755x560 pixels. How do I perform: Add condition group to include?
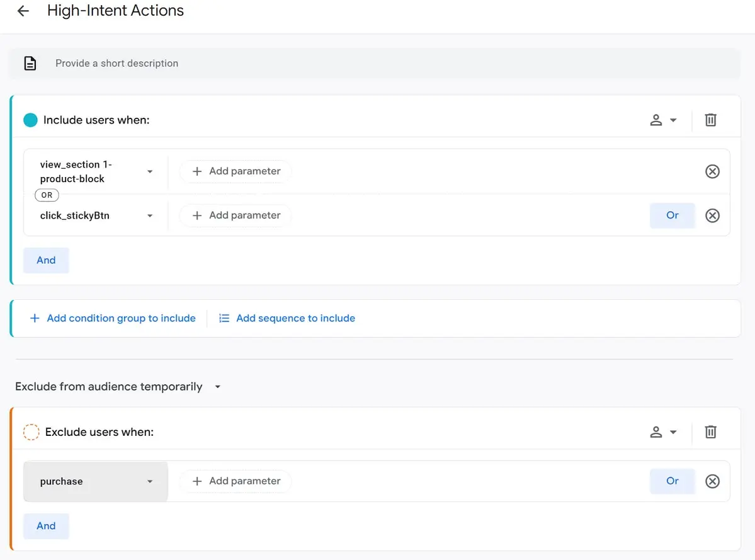[x=113, y=318]
